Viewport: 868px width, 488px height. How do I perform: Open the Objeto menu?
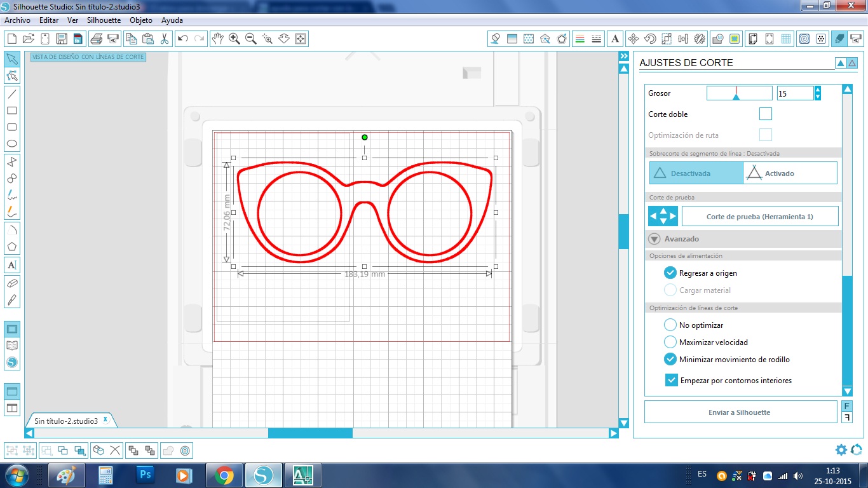click(x=140, y=20)
